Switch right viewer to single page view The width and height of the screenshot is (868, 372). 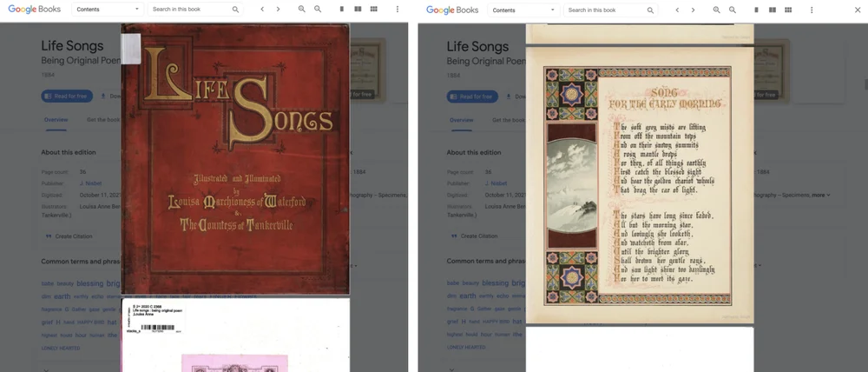point(756,10)
